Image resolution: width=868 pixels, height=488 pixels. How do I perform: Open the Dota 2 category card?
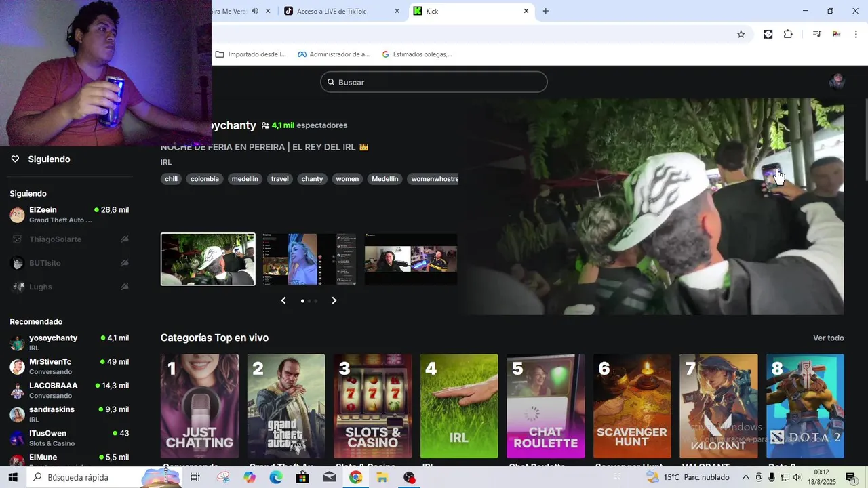pyautogui.click(x=805, y=406)
